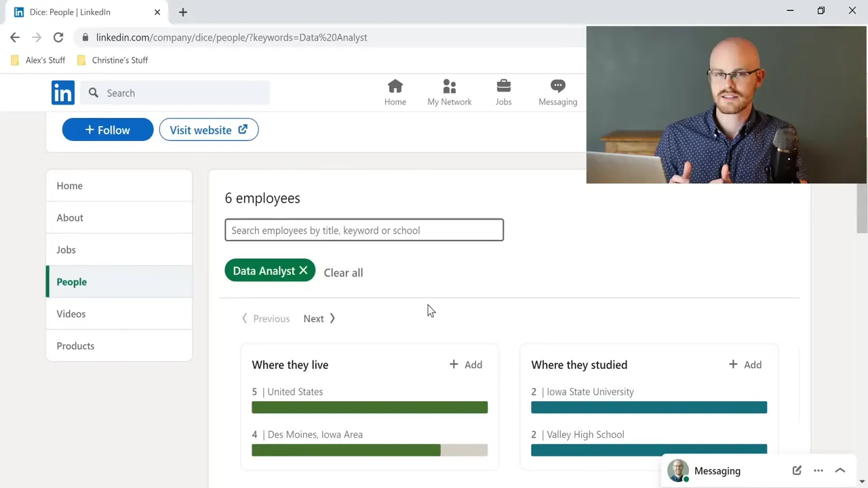
Task: Select the Home icon in top navigation
Action: pos(395,86)
